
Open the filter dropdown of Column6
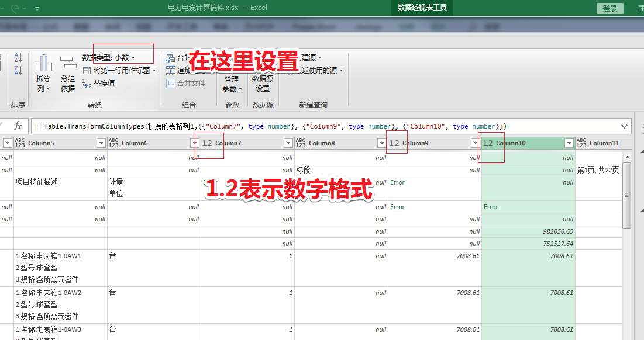[195, 143]
